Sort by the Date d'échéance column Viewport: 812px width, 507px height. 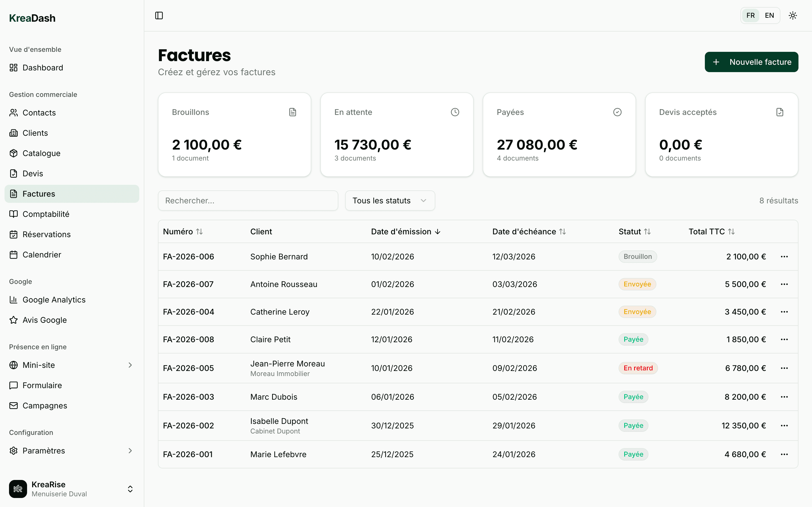pos(529,232)
